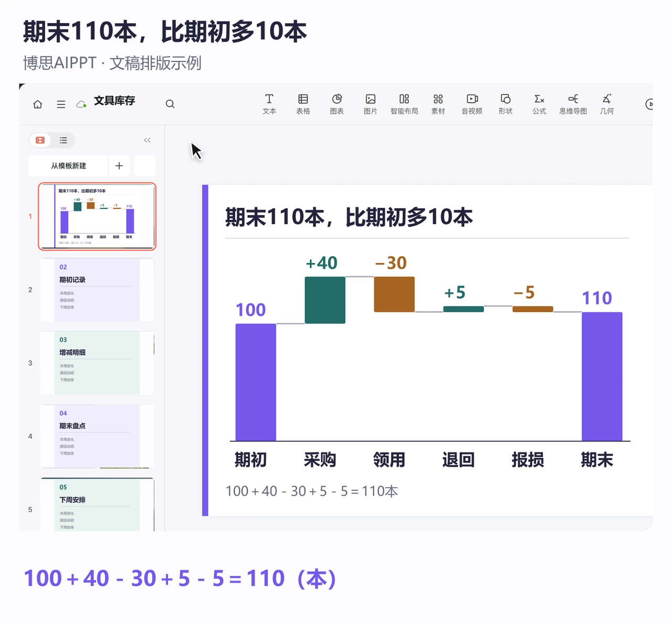Screen dimensions: 672x624
Task: Click the slide footnote formula ending in 110本
Action: [x=312, y=491]
